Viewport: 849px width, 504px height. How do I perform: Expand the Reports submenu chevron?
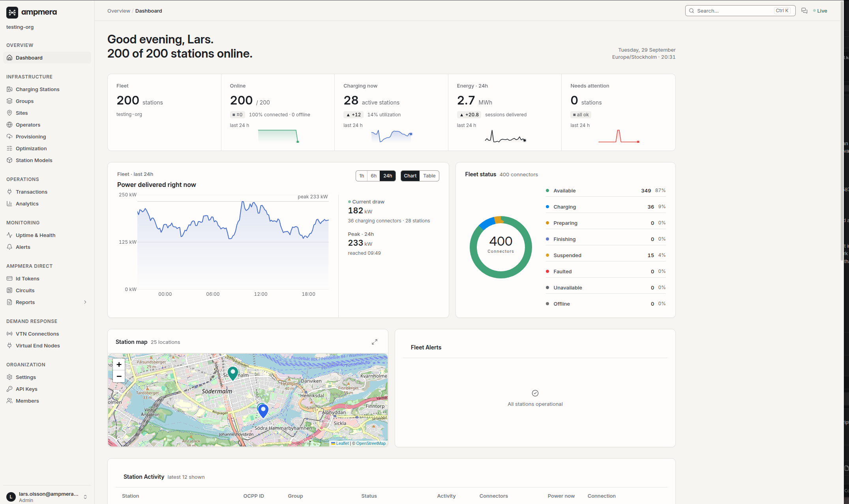85,302
